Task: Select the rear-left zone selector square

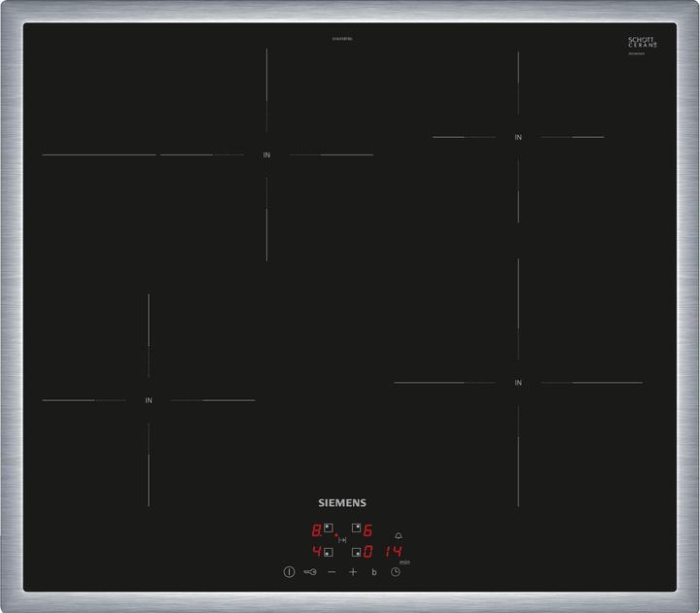Action: [x=329, y=529]
